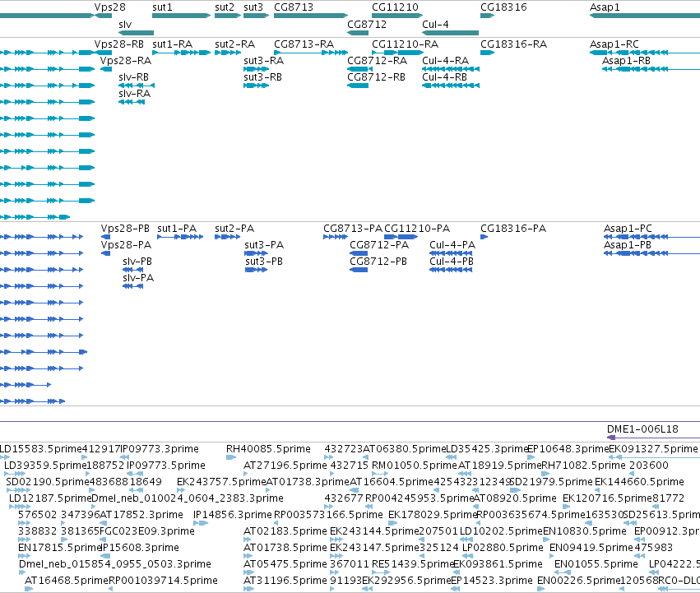Click the Asap1 gene label
The height and width of the screenshot is (593, 700).
[x=605, y=7]
